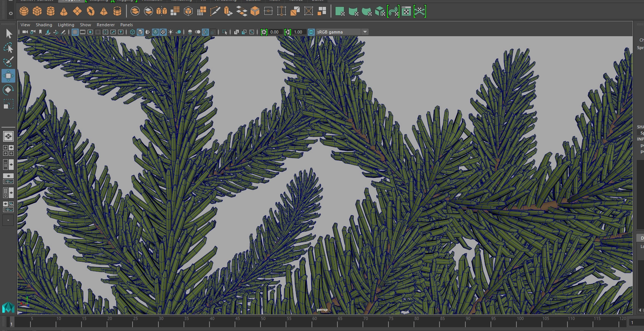Choose the Lasso select tool
Image resolution: width=644 pixels, height=331 pixels.
(x=8, y=48)
